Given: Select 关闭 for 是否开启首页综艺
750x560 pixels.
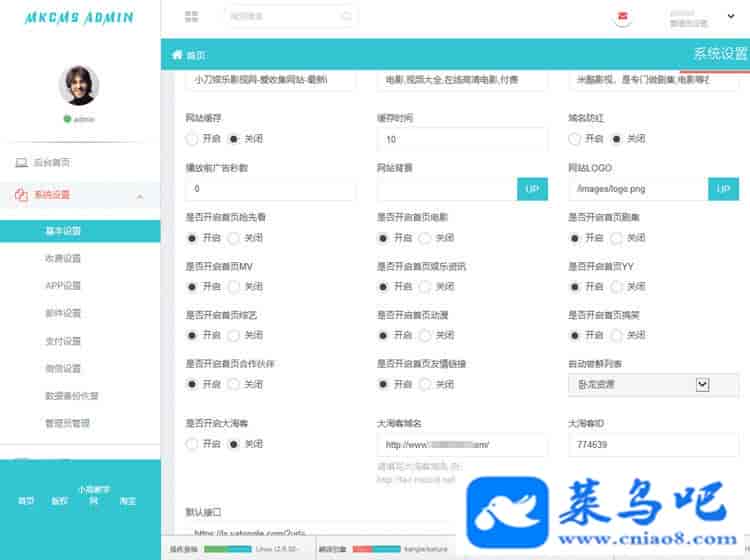Looking at the screenshot, I should (233, 336).
